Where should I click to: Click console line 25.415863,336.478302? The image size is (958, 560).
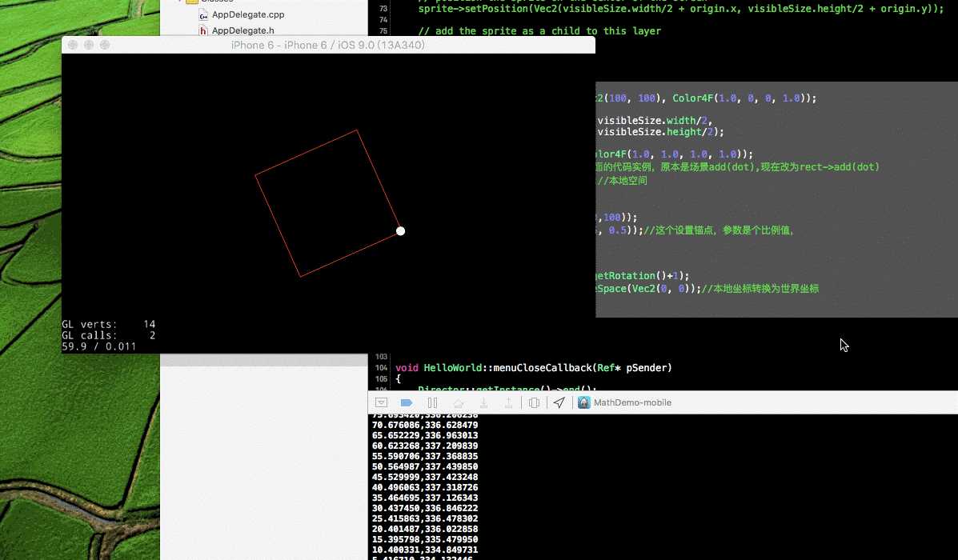click(x=425, y=518)
